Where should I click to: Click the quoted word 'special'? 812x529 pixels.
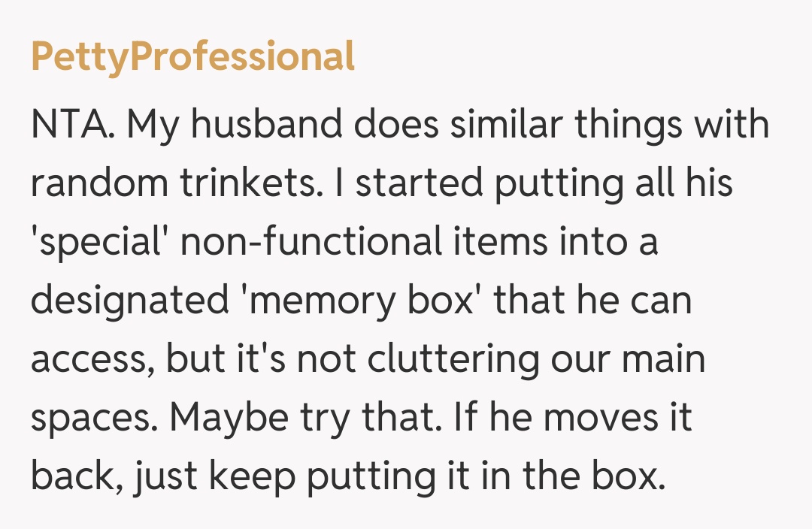pos(101,243)
